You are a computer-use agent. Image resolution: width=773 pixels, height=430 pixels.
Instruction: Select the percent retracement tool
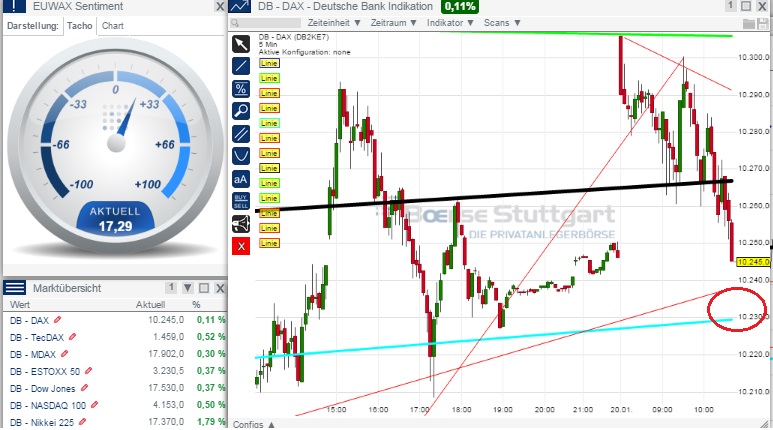[x=241, y=89]
